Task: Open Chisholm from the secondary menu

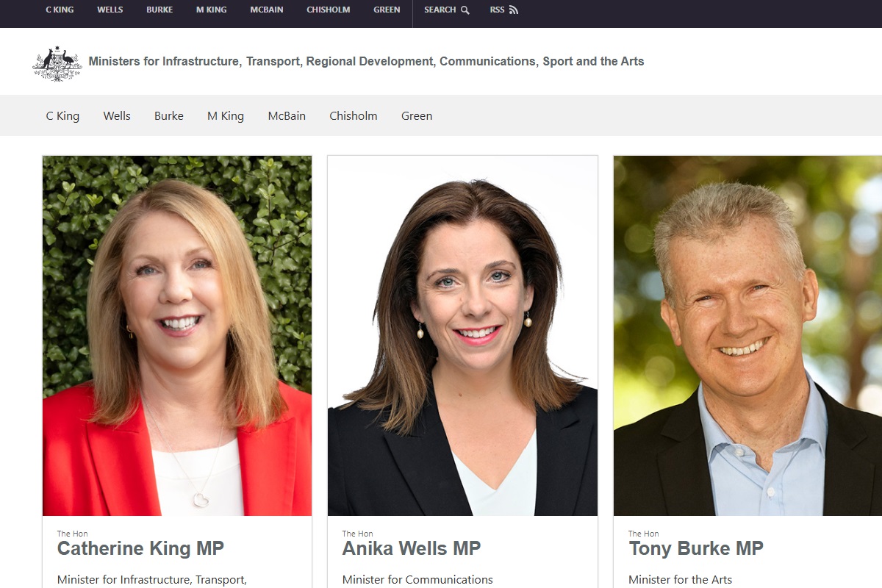Action: [354, 115]
